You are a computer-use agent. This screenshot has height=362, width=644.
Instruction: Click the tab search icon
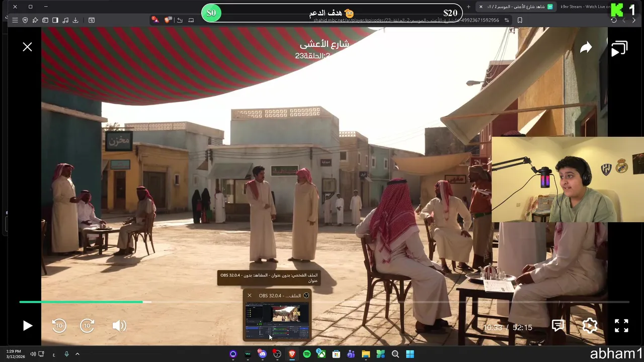(x=92, y=20)
